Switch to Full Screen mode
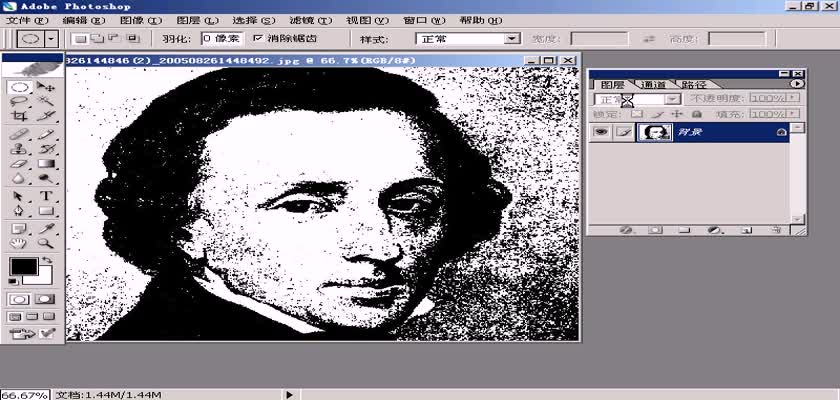Viewport: 840px width, 400px height. pyautogui.click(x=49, y=316)
